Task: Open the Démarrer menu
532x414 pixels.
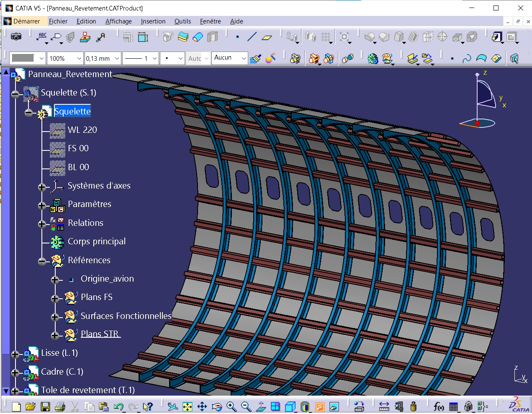Action: coord(26,21)
